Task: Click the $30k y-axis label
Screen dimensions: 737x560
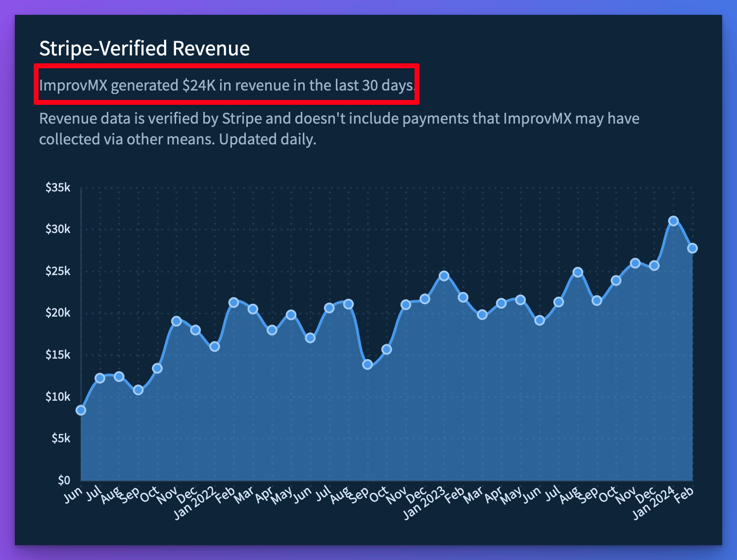Action: tap(58, 229)
